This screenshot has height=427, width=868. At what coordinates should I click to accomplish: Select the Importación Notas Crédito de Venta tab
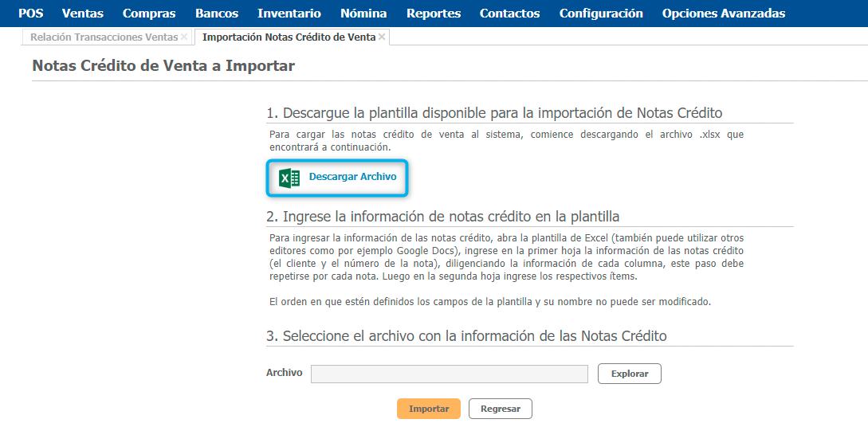[x=289, y=37]
